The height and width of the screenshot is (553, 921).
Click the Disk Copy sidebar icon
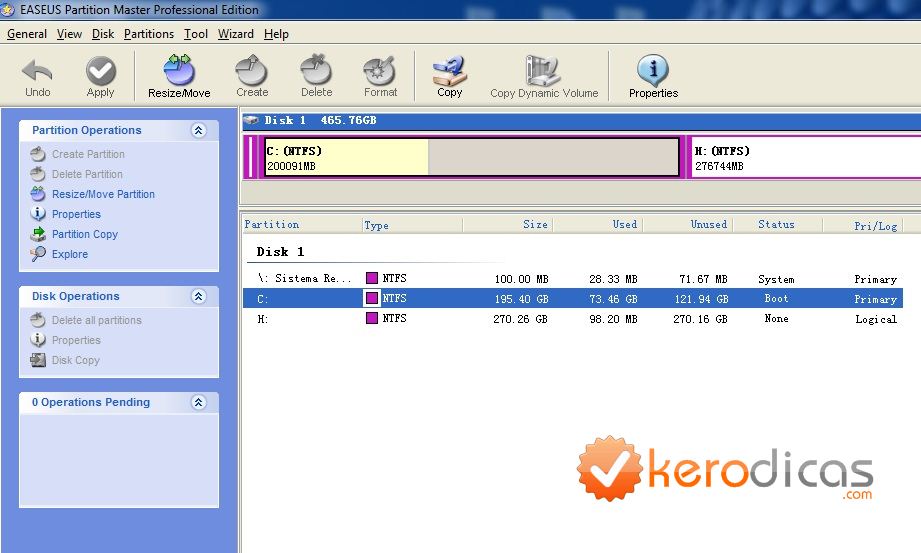click(38, 360)
